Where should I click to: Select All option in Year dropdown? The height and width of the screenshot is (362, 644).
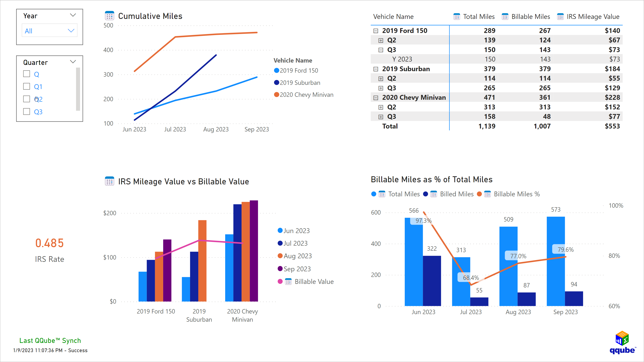pyautogui.click(x=50, y=30)
